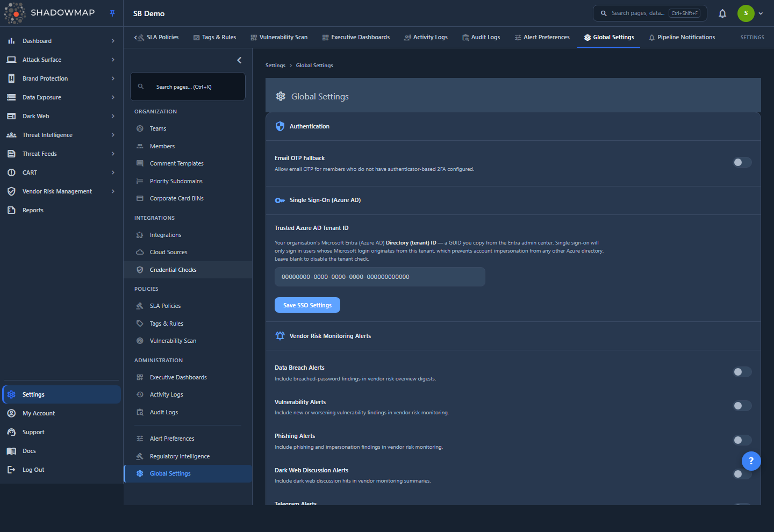774x532 pixels.
Task: Switch to the Audit Logs tab
Action: [481, 37]
